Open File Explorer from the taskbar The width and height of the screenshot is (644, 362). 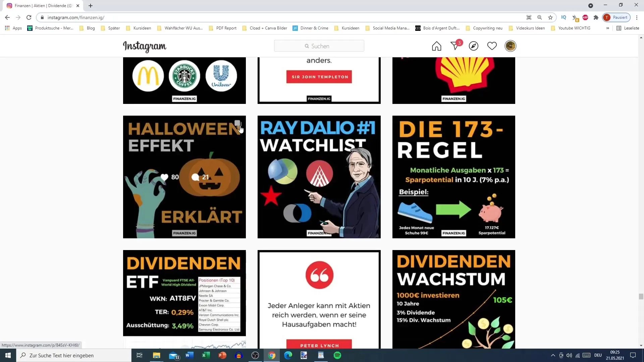coord(157,355)
